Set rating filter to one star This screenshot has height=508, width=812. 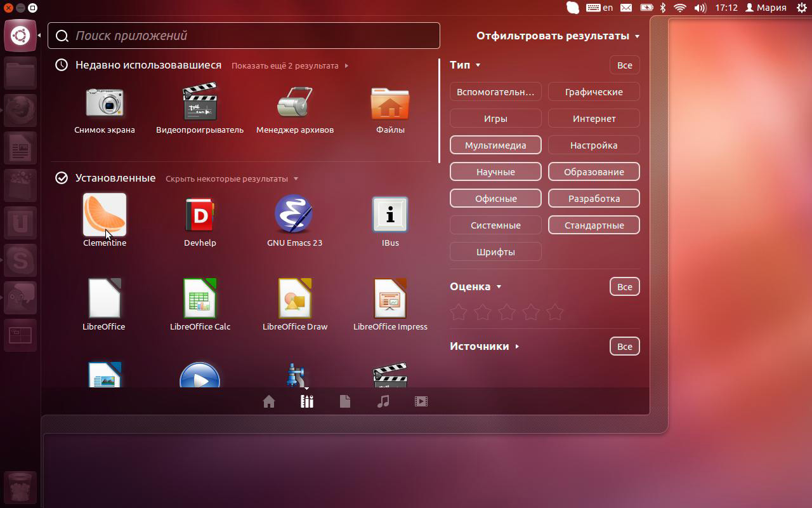tap(459, 312)
